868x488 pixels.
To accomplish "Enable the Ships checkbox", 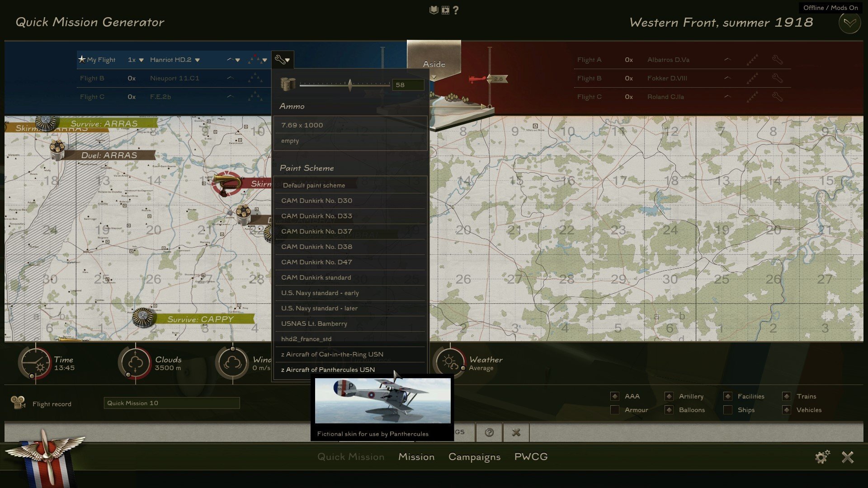I will point(727,410).
